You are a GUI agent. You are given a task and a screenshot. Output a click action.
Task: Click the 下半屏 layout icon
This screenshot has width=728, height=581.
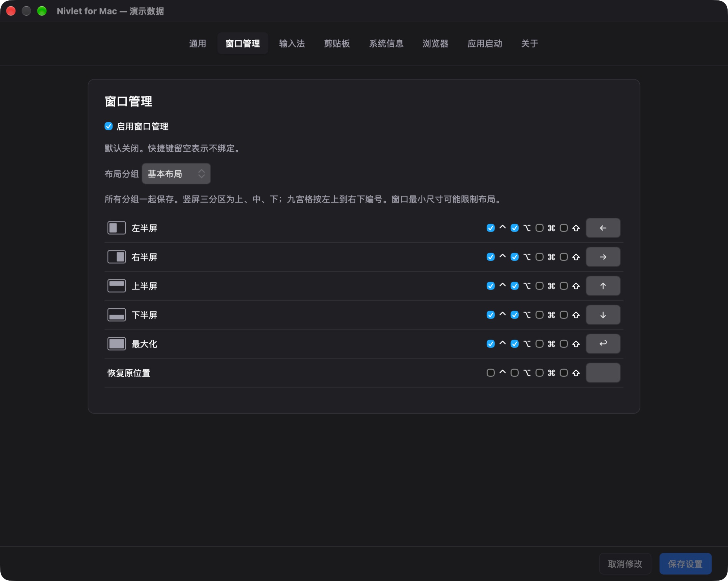(x=117, y=315)
